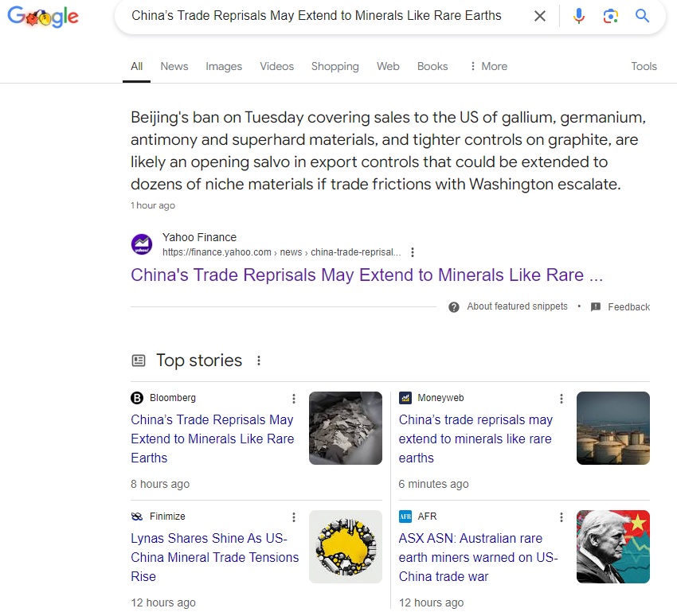Go to the Books tab
The width and height of the screenshot is (677, 616).
(432, 66)
